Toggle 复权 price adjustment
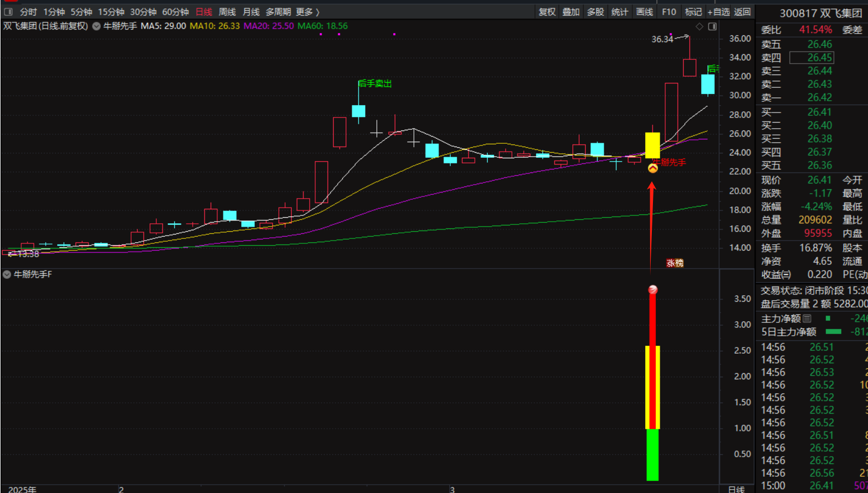This screenshot has height=493, width=868. coord(547,12)
